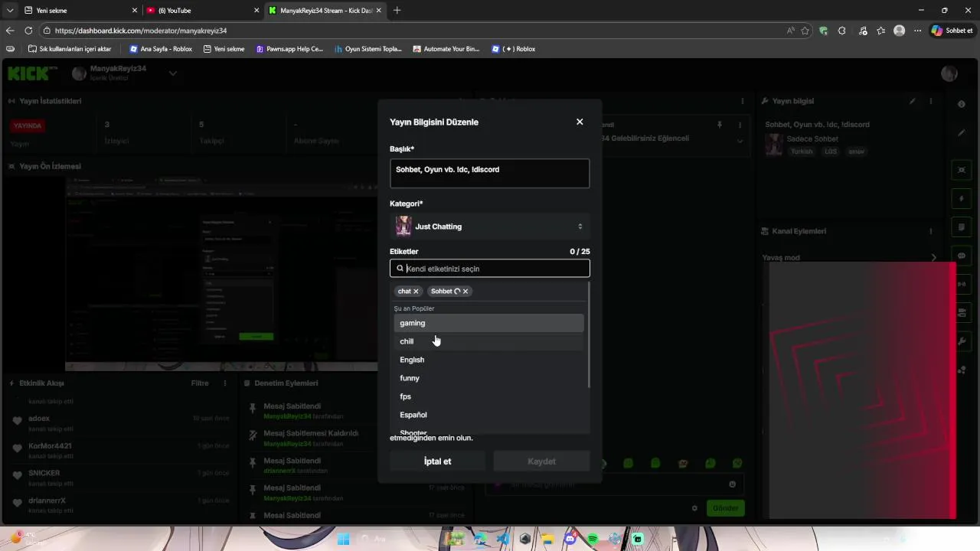Viewport: 980px width, 551px height.
Task: Open the browser extensions icon
Action: (842, 31)
